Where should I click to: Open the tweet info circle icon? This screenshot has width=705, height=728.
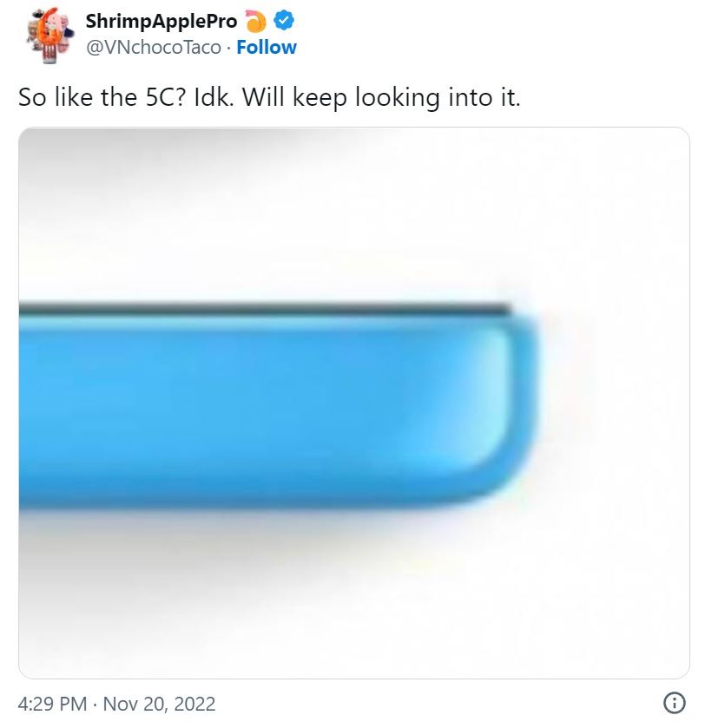click(673, 702)
